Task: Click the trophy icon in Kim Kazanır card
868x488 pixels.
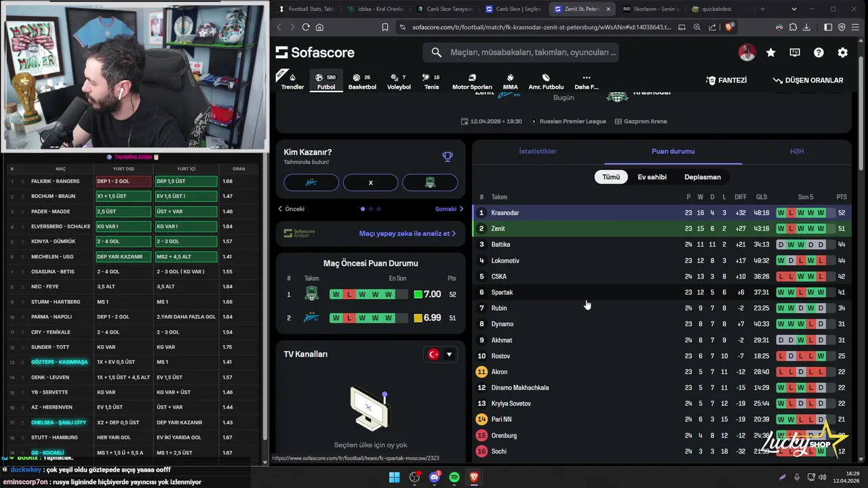Action: pyautogui.click(x=448, y=157)
